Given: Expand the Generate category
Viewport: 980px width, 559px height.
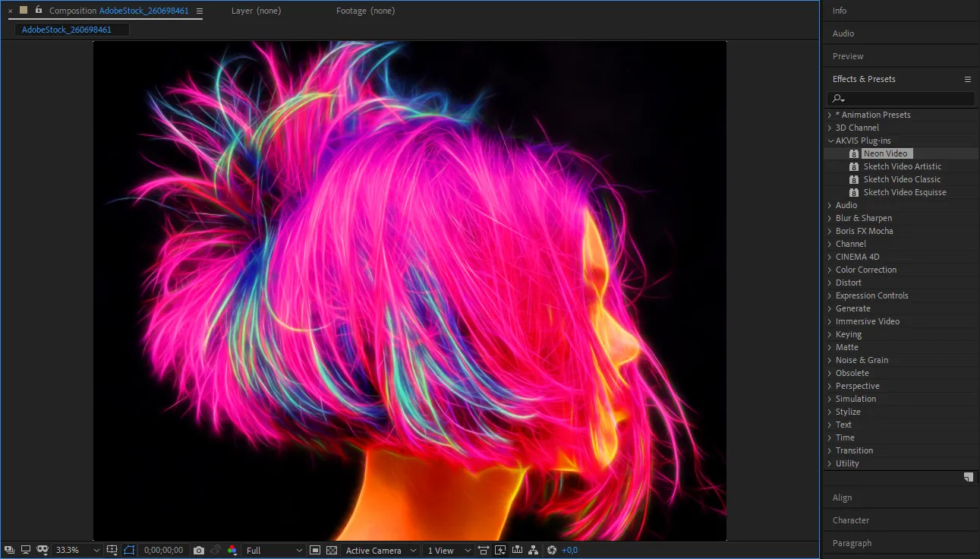Looking at the screenshot, I should 829,309.
